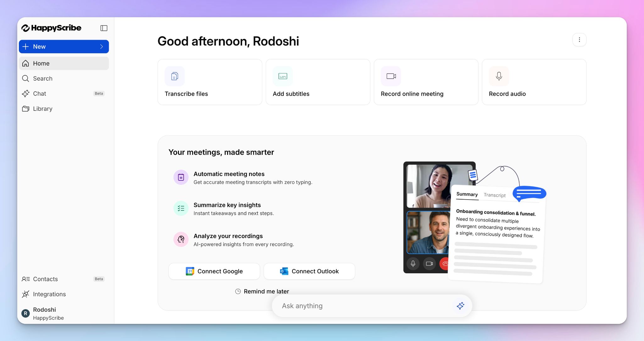Click inside the Ask anything field
Screen dimensions: 644x341
pyautogui.click(x=362, y=305)
